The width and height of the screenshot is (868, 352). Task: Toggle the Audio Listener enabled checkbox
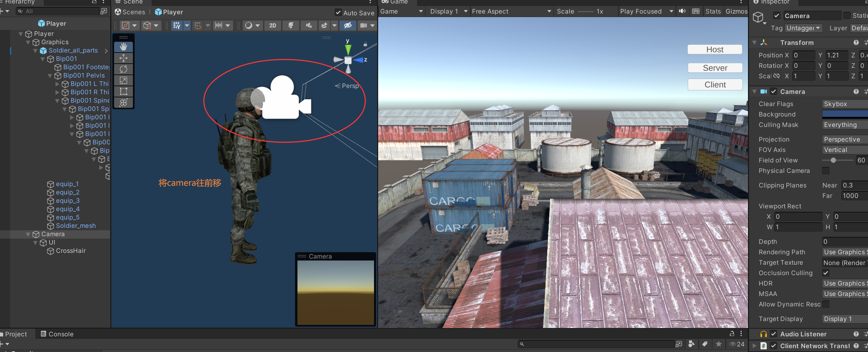[774, 334]
